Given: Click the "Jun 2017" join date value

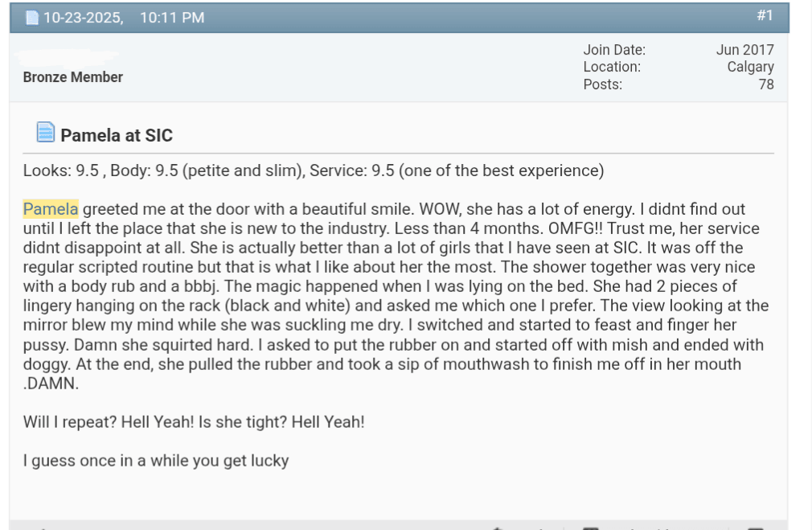Looking at the screenshot, I should pos(744,50).
